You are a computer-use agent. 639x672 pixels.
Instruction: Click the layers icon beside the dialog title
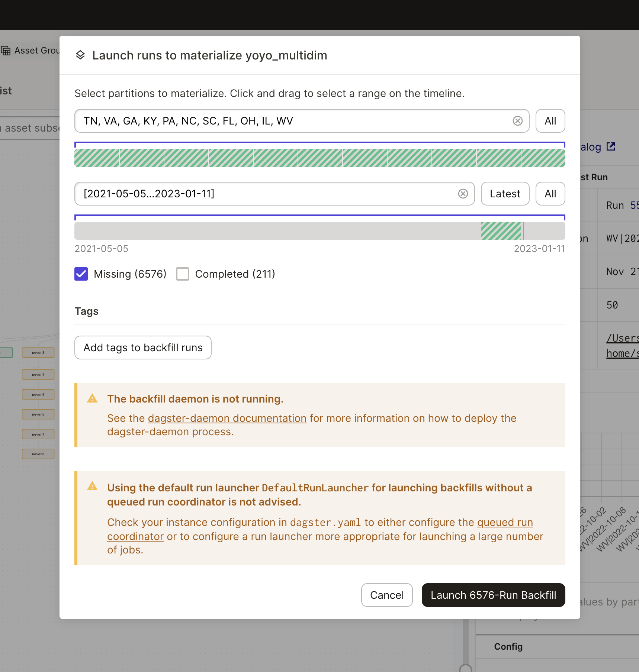[x=81, y=55]
